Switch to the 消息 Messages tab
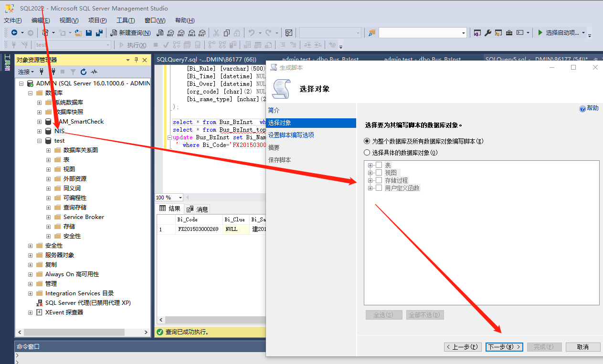The height and width of the screenshot is (364, 603). coord(198,209)
